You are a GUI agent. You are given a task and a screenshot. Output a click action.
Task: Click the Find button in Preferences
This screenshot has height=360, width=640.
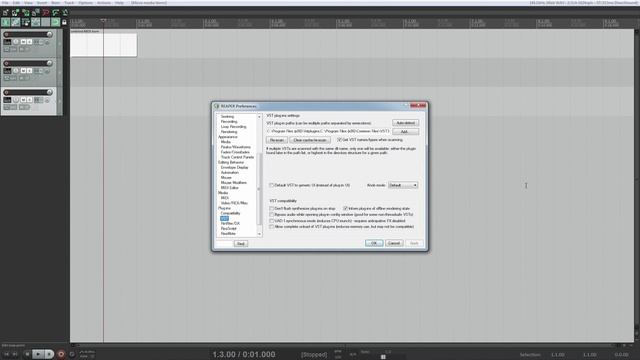pyautogui.click(x=241, y=244)
